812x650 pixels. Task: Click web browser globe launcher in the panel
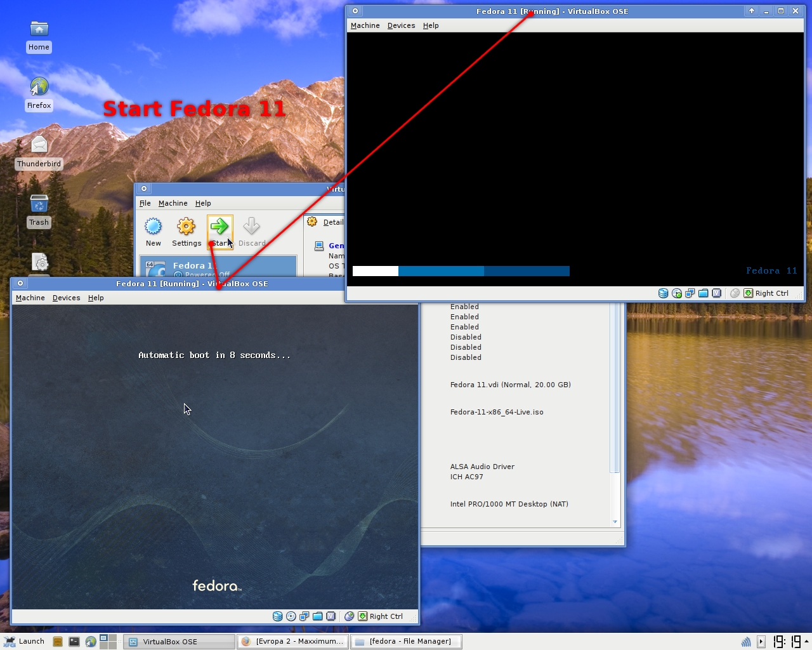pyautogui.click(x=91, y=642)
